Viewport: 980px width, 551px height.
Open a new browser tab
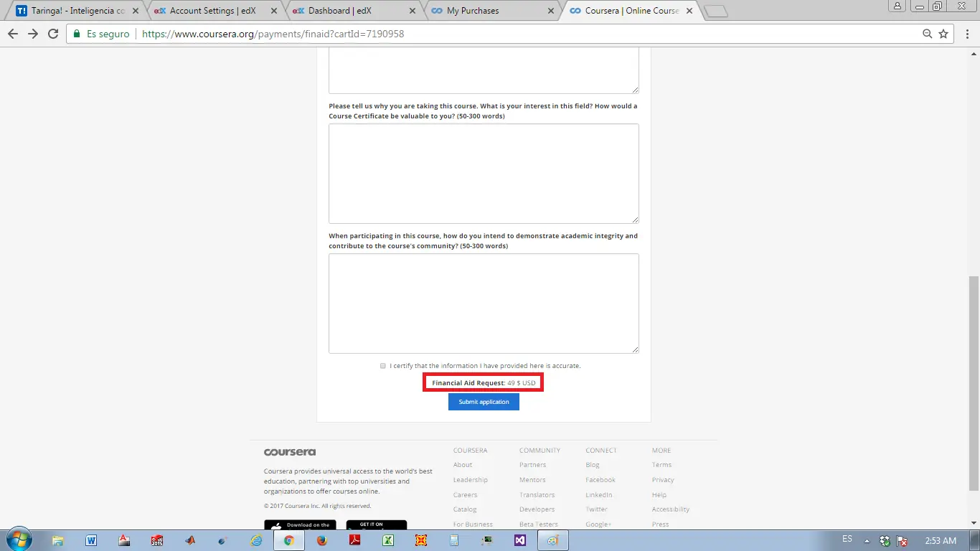(716, 11)
